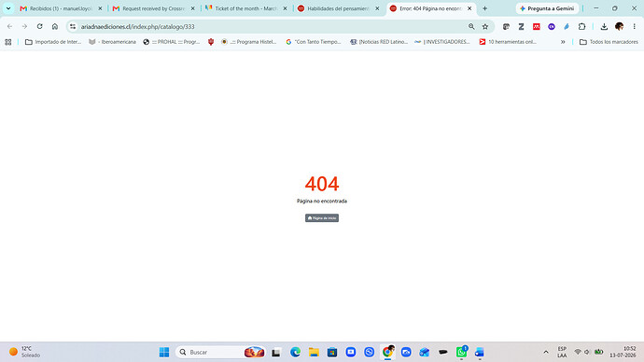The height and width of the screenshot is (362, 644).
Task: Bookmark this page with the star
Action: click(485, 26)
